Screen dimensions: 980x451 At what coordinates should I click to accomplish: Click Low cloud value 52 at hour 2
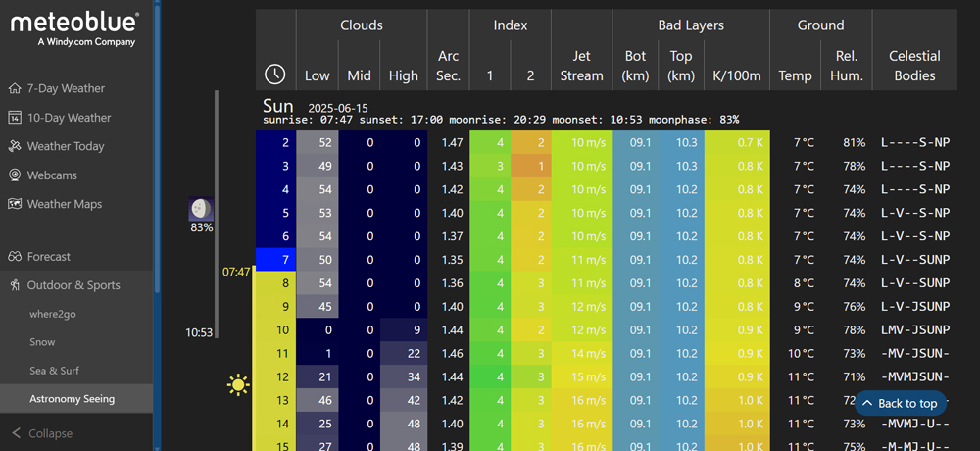coord(318,142)
